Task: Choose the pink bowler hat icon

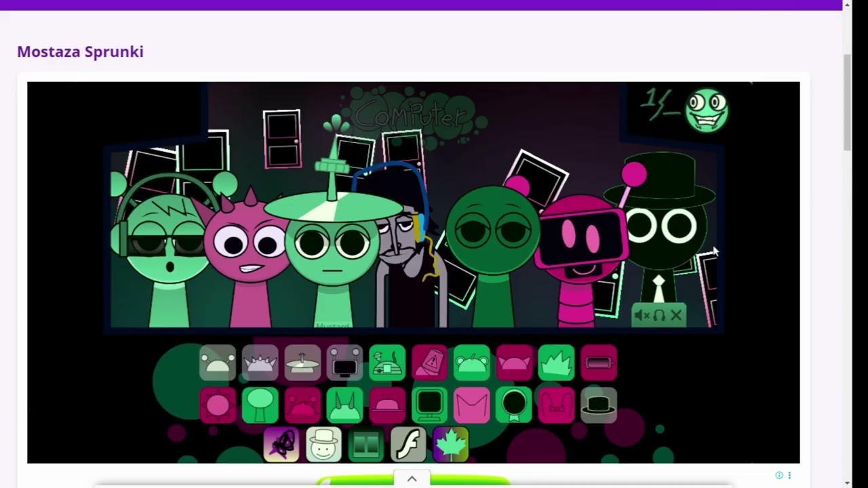Action: pos(387,405)
